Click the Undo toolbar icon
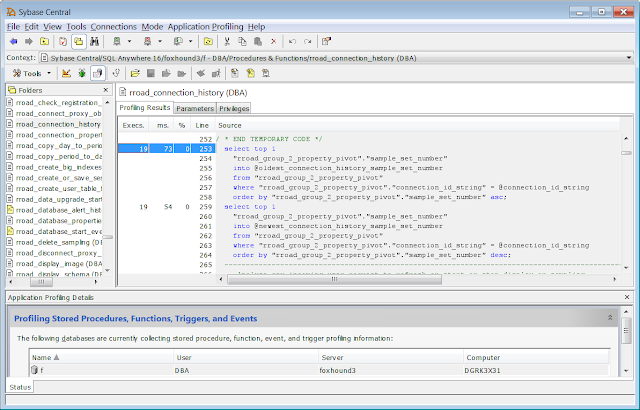 292,41
